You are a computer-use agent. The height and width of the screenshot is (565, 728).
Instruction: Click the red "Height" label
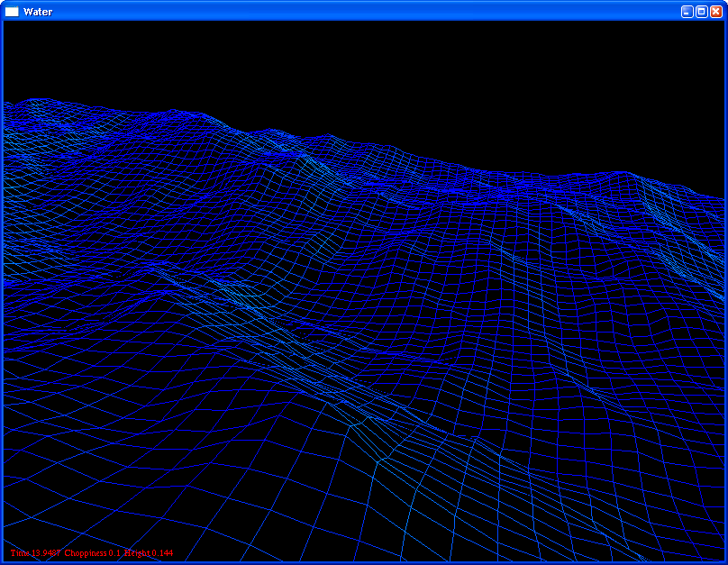[137, 552]
